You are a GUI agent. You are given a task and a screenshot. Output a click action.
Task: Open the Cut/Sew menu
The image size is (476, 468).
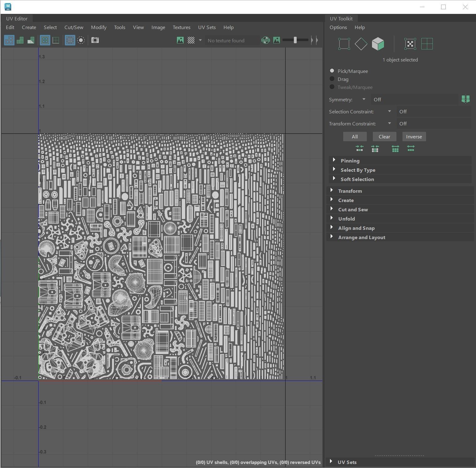pyautogui.click(x=74, y=27)
